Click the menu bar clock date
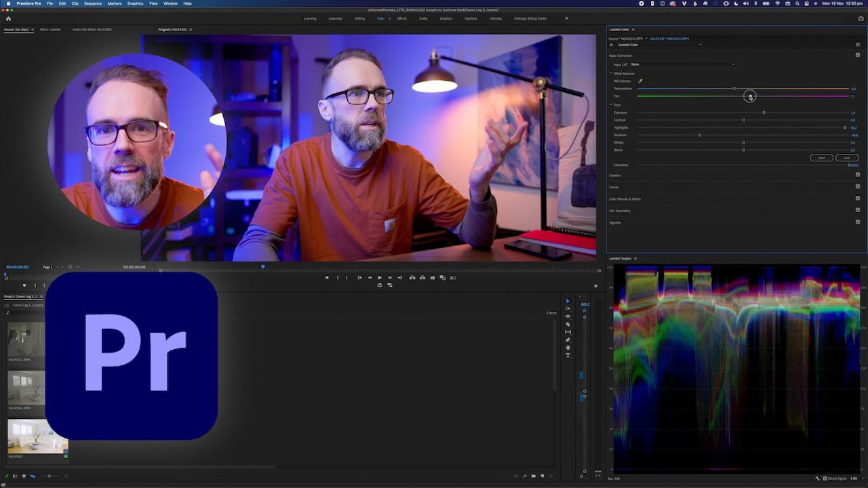This screenshot has height=488, width=868. (842, 3)
